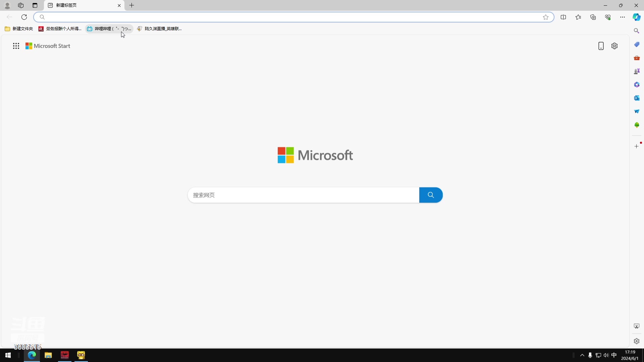Open the tab actions menu icon

(35, 5)
